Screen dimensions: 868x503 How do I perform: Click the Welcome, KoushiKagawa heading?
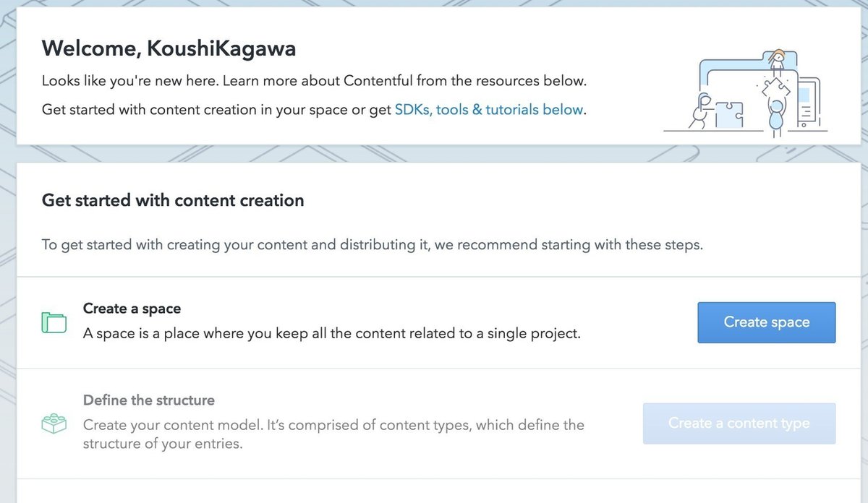[169, 48]
